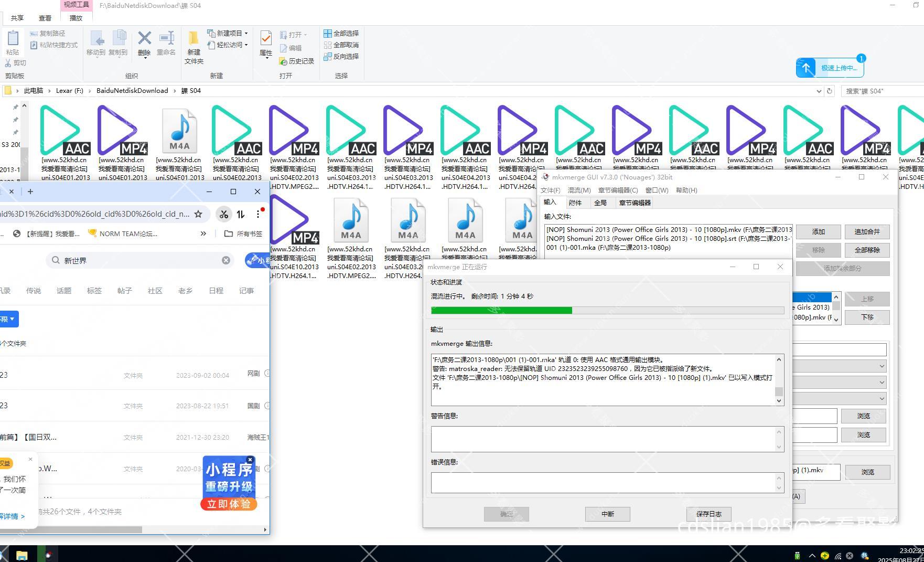The image size is (924, 562).
Task: Clear the 新世界 search text with X icon
Action: pos(226,260)
